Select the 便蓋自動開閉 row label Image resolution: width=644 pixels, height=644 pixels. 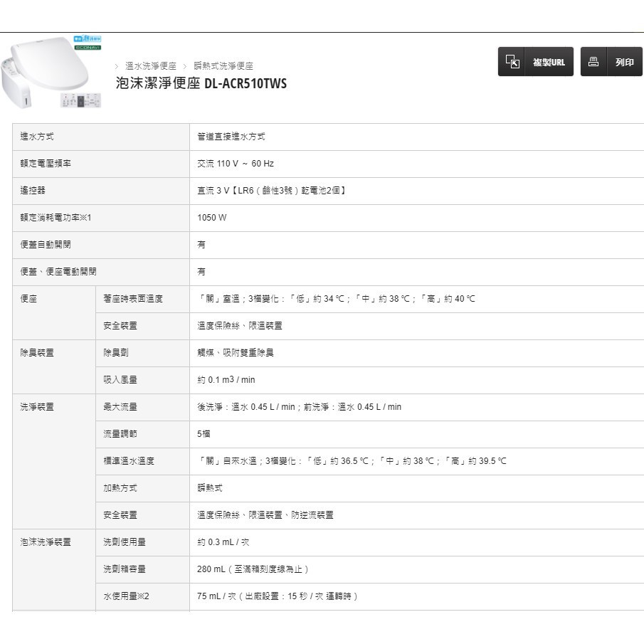(46, 245)
